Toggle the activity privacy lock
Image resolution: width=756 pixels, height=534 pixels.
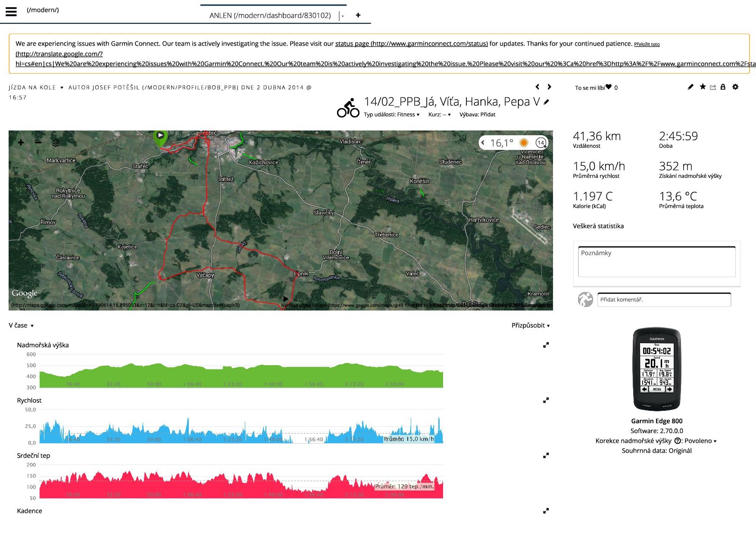pos(723,87)
